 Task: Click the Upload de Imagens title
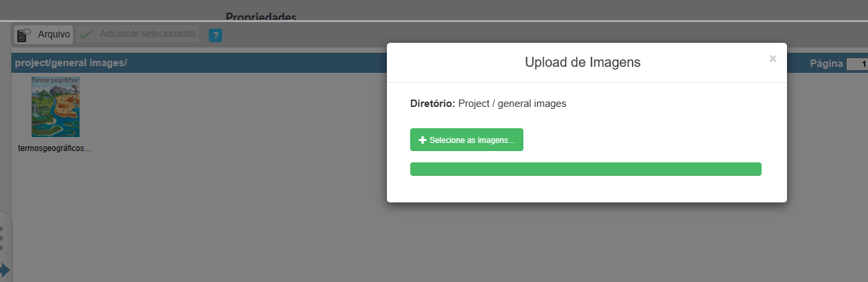583,62
